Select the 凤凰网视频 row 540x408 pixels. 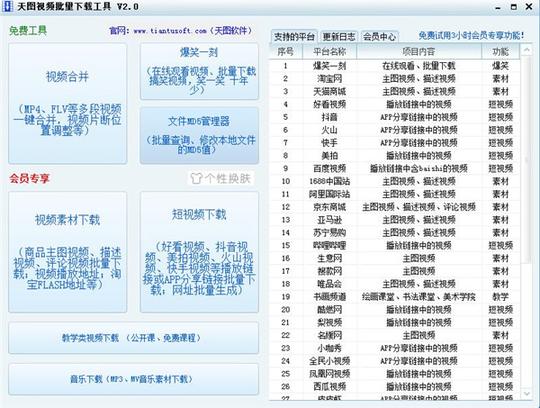394,374
